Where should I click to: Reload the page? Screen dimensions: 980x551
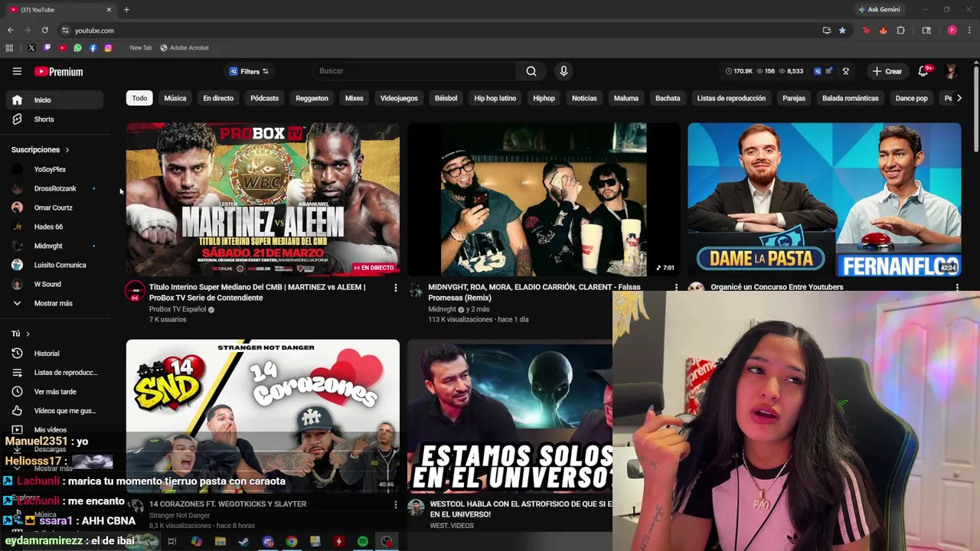(45, 31)
